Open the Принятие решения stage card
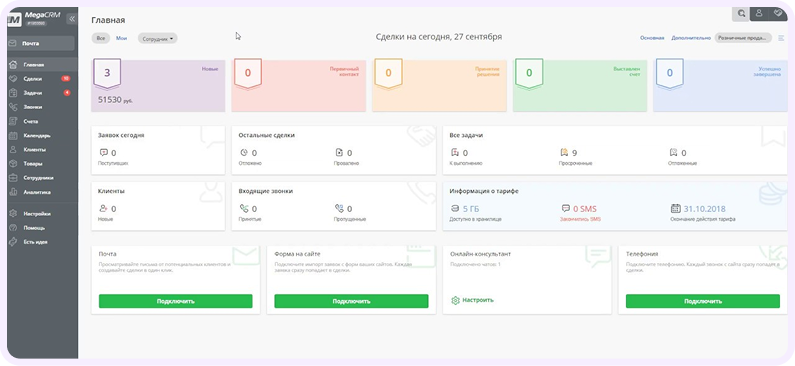Viewport: 795px width, 366px height. tap(440, 86)
